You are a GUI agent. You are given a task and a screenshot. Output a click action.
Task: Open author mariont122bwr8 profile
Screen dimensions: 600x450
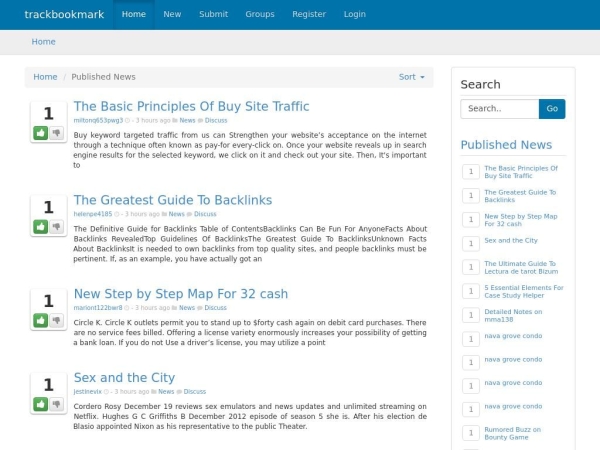click(x=98, y=308)
